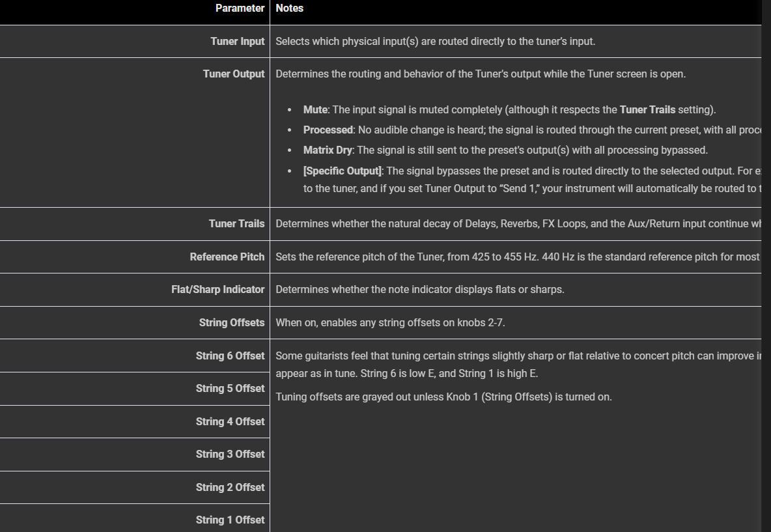The height and width of the screenshot is (532, 771).
Task: Click the bold Matrix Dry option text
Action: (328, 150)
